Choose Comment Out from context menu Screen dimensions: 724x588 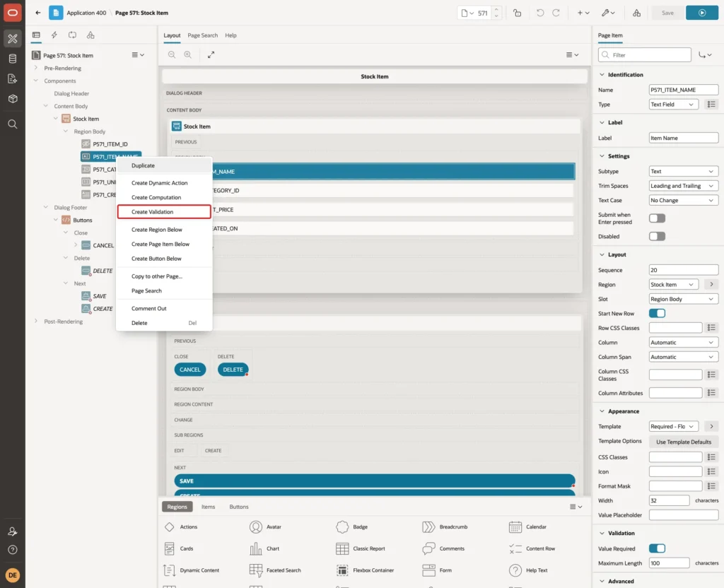point(164,308)
